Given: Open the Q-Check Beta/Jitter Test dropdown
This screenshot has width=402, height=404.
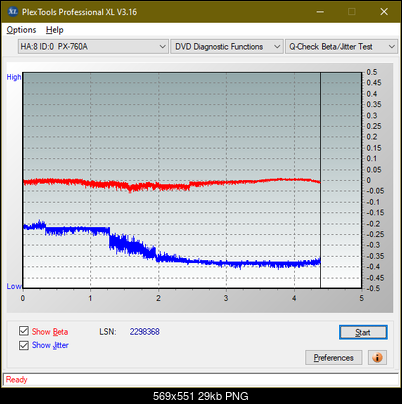Looking at the screenshot, I should click(341, 47).
